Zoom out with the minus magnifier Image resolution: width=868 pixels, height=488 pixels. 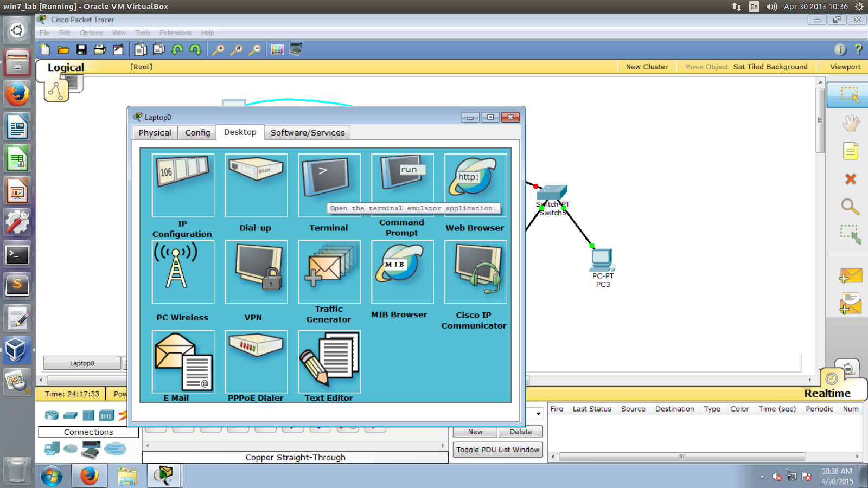point(254,50)
